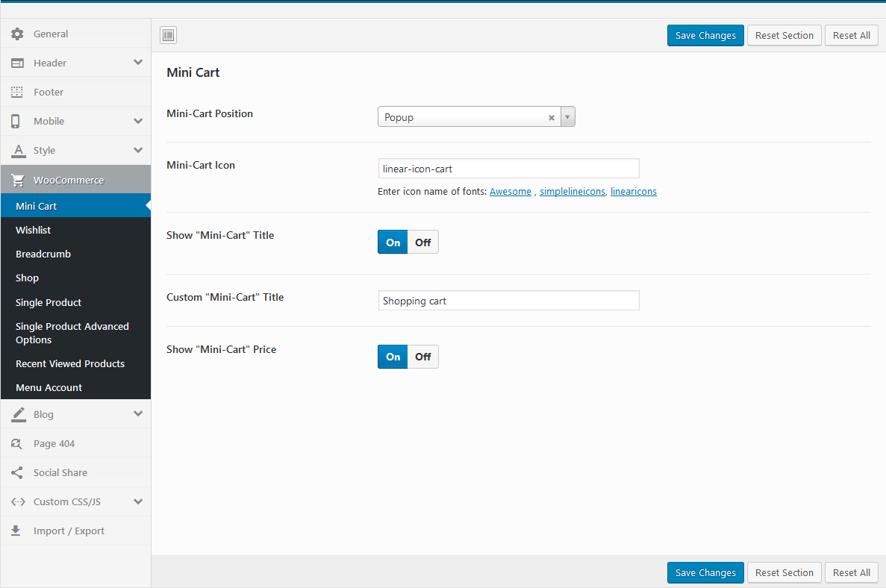The height and width of the screenshot is (588, 886).
Task: Click the Header layout icon
Action: pyautogui.click(x=17, y=63)
